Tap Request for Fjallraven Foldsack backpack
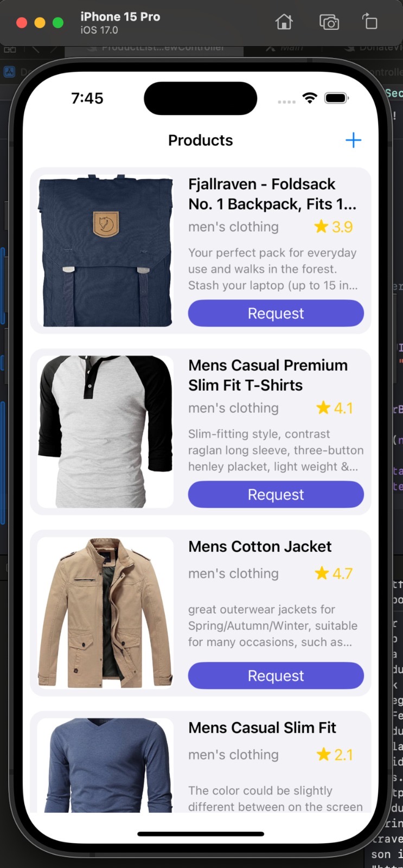Screen dimensions: 403x868 [x=276, y=313]
